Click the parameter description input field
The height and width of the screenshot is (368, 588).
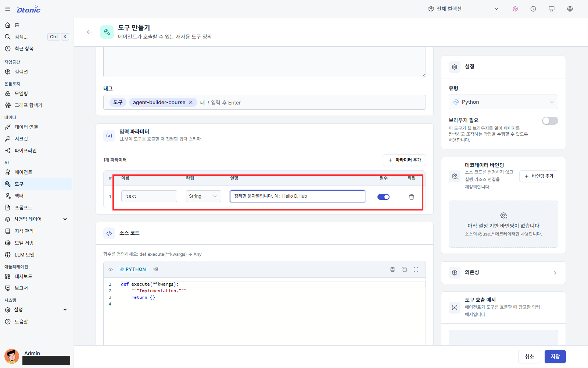pos(298,196)
